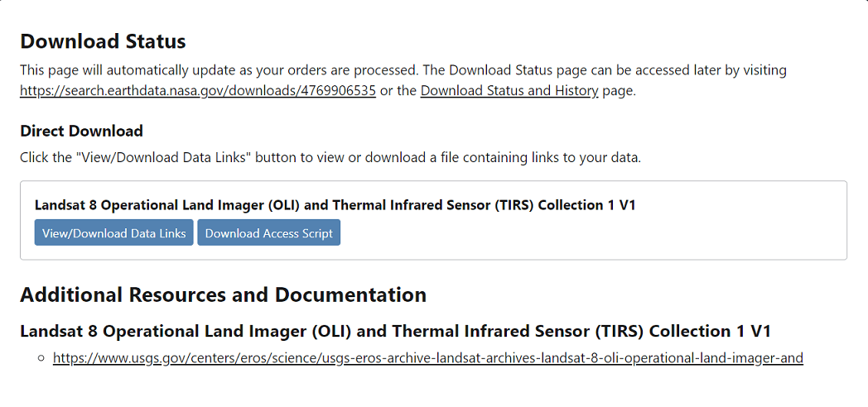Click the Landsat 8 title inside the download card
Image resolution: width=868 pixels, height=407 pixels.
pyautogui.click(x=335, y=205)
